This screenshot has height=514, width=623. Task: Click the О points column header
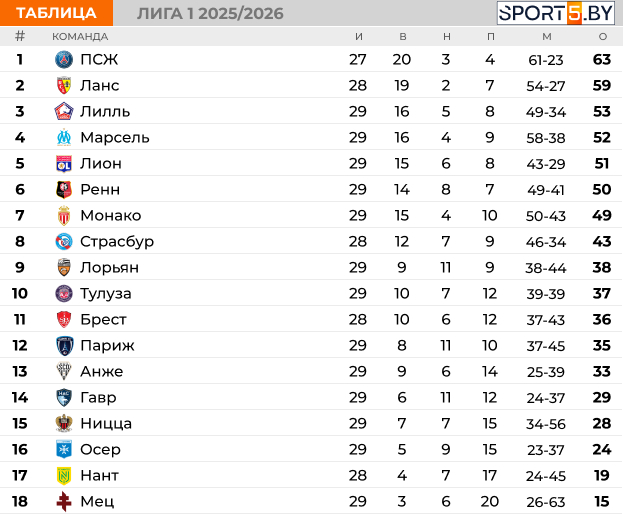pos(602,37)
